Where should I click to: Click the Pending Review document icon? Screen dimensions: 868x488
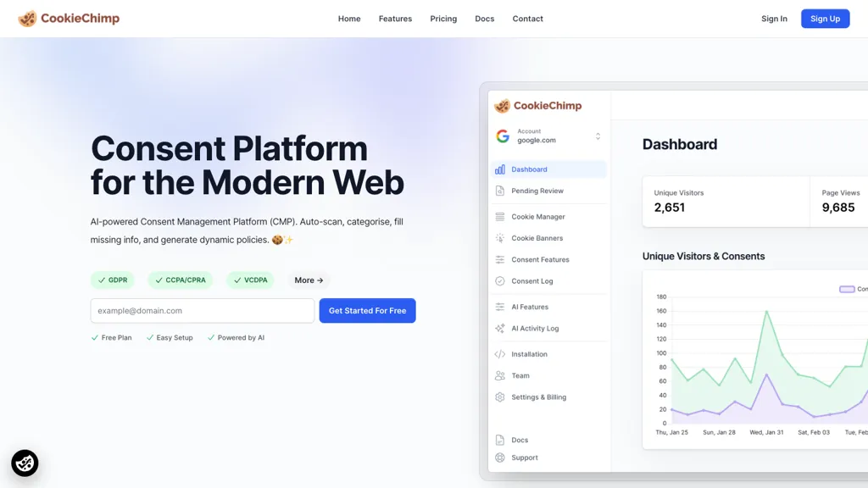(x=500, y=191)
